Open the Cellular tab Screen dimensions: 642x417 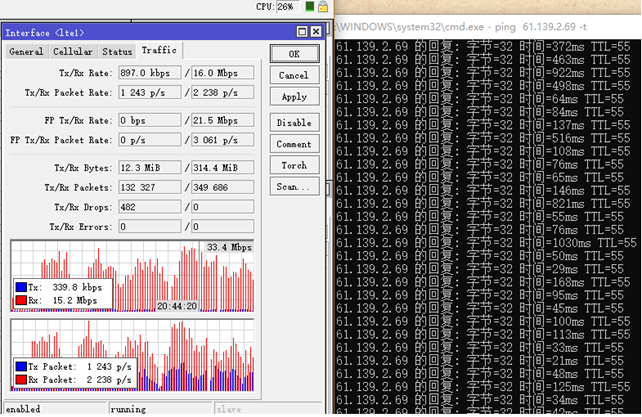point(72,51)
